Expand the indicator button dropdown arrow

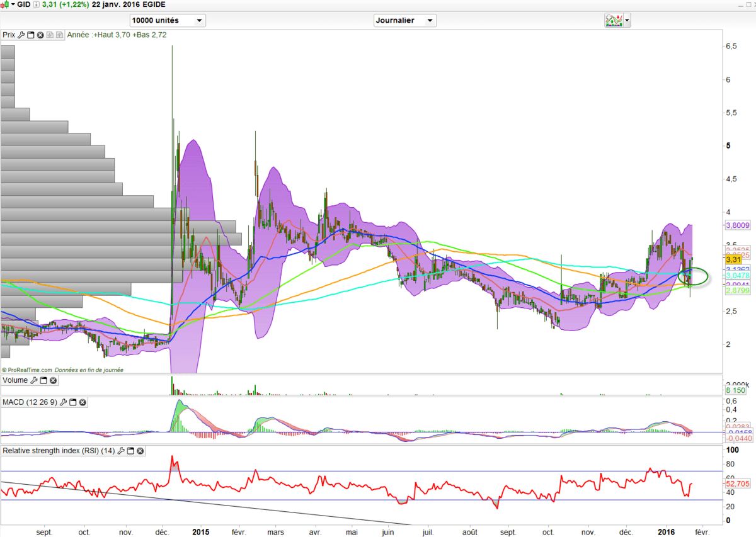click(x=627, y=20)
